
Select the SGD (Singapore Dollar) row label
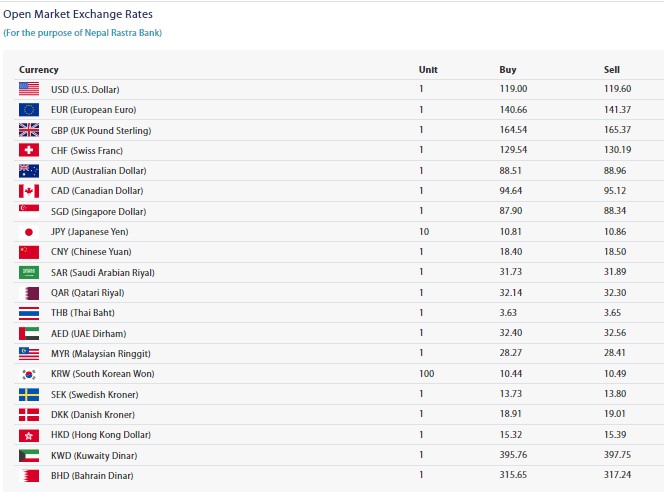coord(98,212)
